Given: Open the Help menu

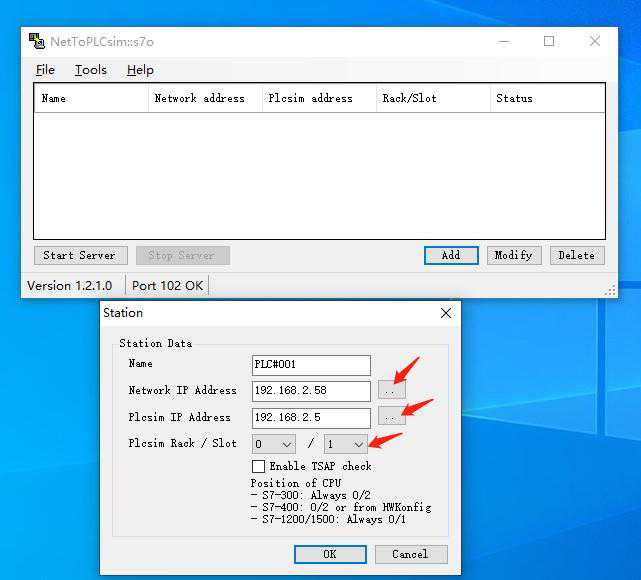Looking at the screenshot, I should pyautogui.click(x=140, y=70).
